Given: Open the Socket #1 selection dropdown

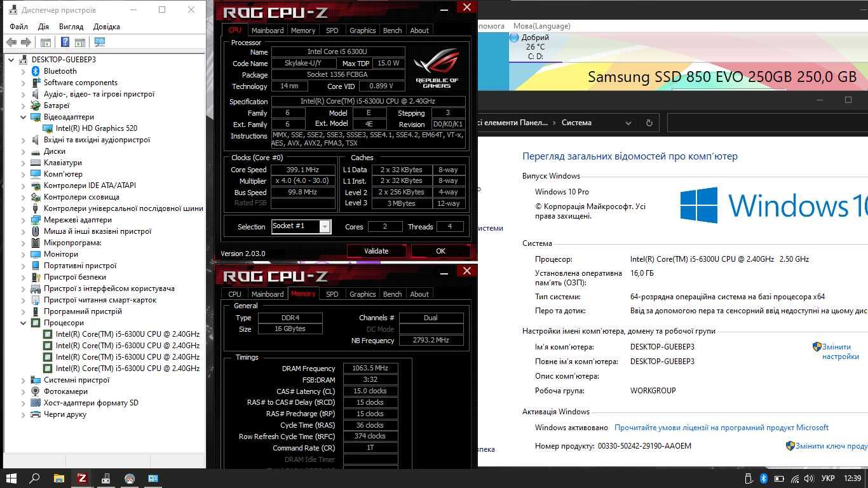Looking at the screenshot, I should coord(325,227).
